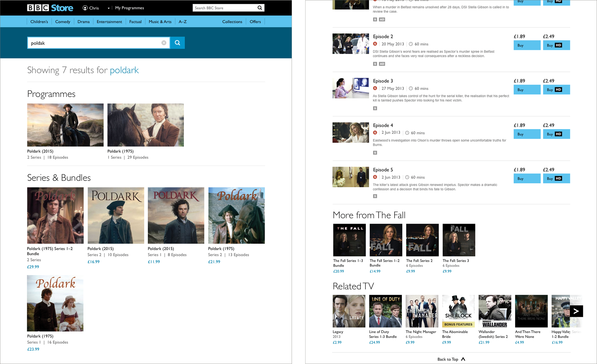Open the account dropdown arrow beside Chris
The image size is (597, 364).
pyautogui.click(x=108, y=8)
